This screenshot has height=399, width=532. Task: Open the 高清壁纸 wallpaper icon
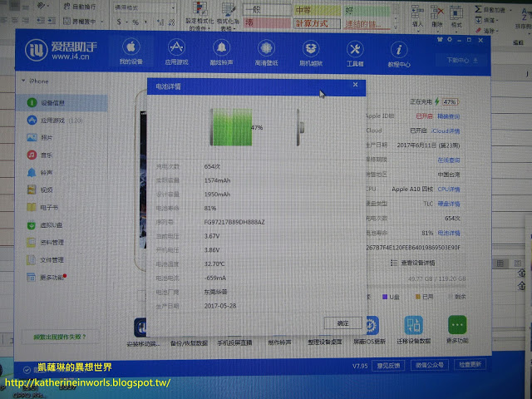(266, 52)
